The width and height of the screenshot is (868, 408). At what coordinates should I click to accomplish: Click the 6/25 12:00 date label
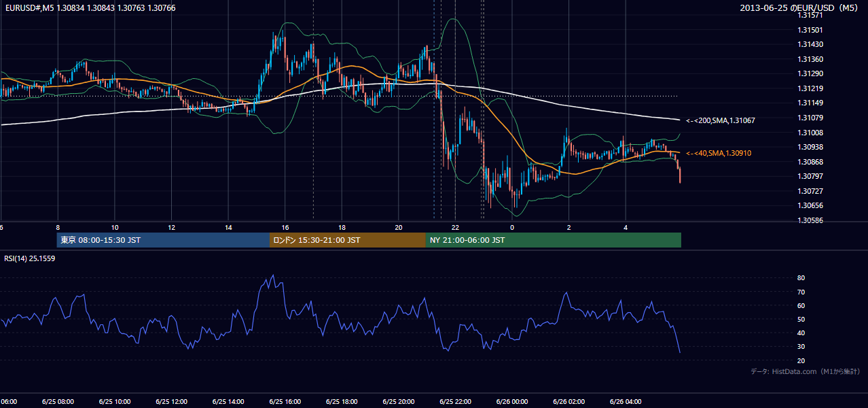pyautogui.click(x=171, y=401)
